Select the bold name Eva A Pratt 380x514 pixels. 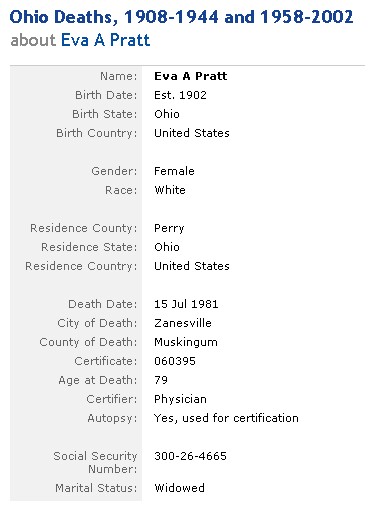pos(190,76)
